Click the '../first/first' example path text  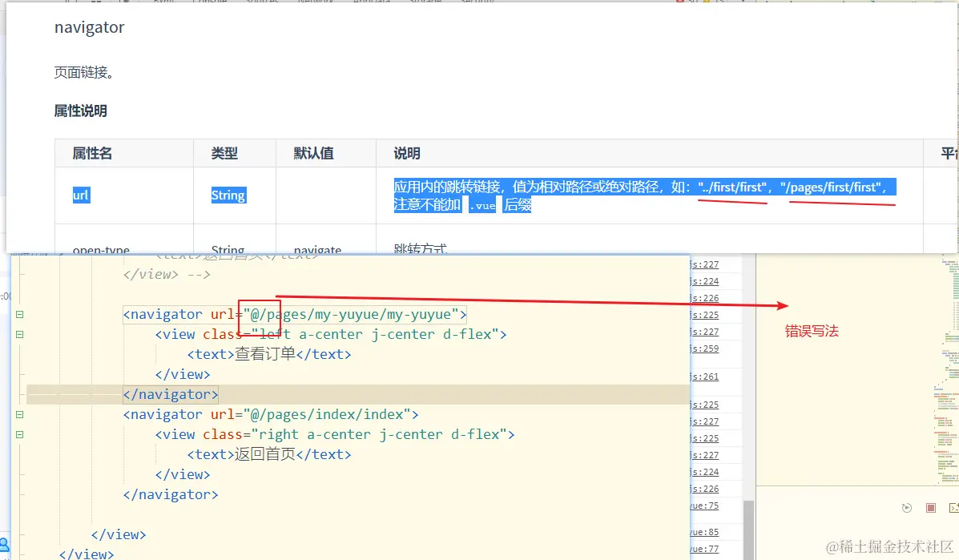(x=733, y=187)
